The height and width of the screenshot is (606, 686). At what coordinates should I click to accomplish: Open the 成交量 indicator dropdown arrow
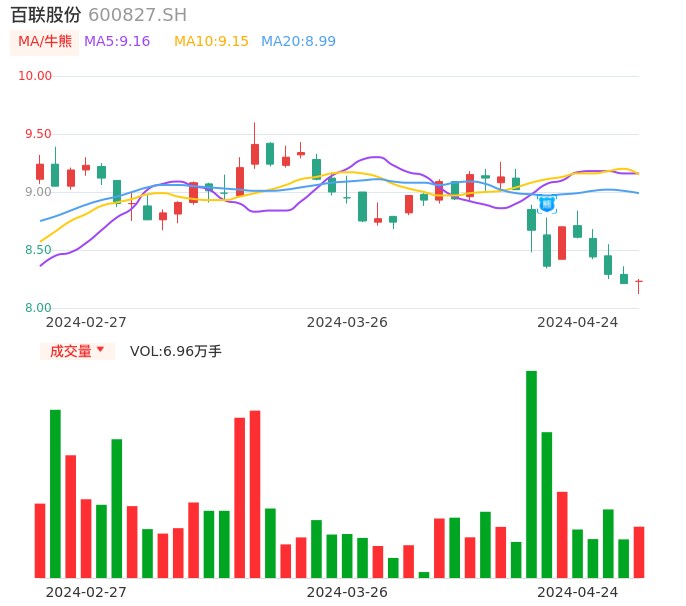coord(100,350)
